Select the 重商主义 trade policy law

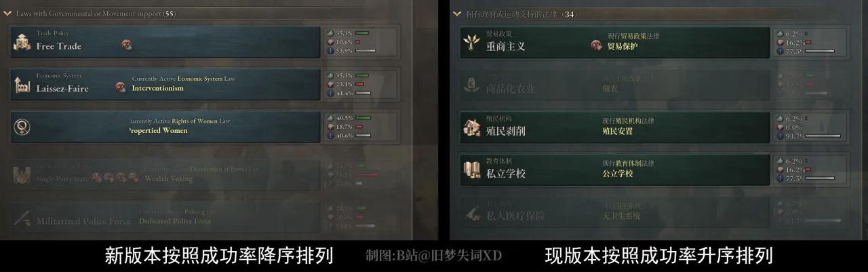614,43
